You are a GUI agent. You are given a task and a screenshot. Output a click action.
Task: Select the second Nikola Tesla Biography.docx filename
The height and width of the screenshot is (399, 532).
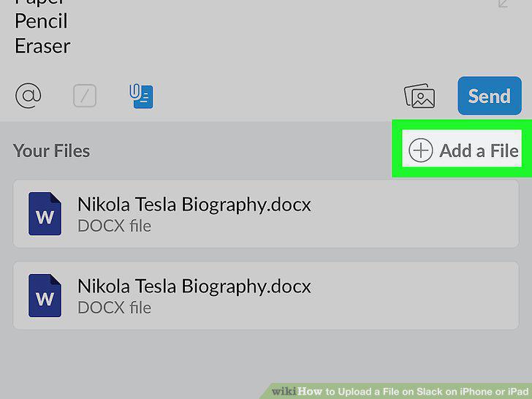click(194, 286)
